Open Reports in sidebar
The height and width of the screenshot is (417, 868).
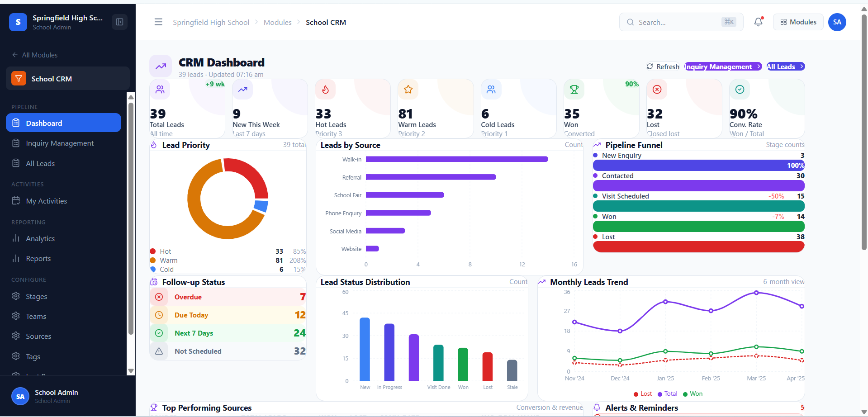click(63, 258)
